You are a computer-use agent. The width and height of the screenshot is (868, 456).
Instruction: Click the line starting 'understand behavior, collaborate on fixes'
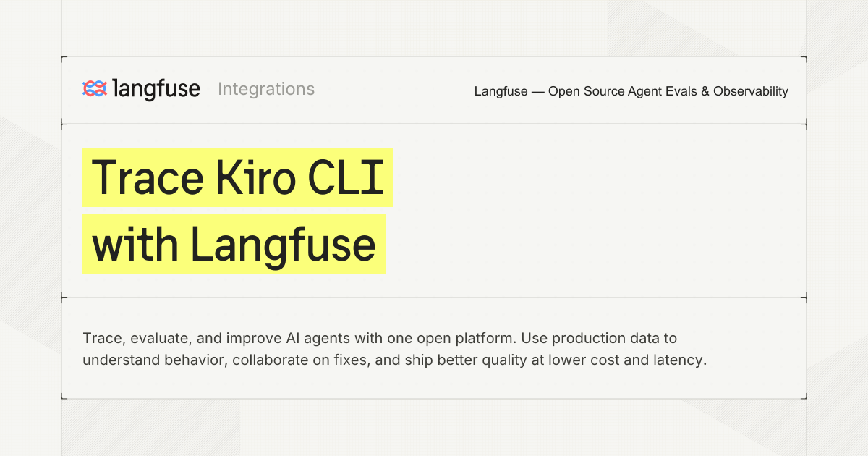(x=394, y=360)
